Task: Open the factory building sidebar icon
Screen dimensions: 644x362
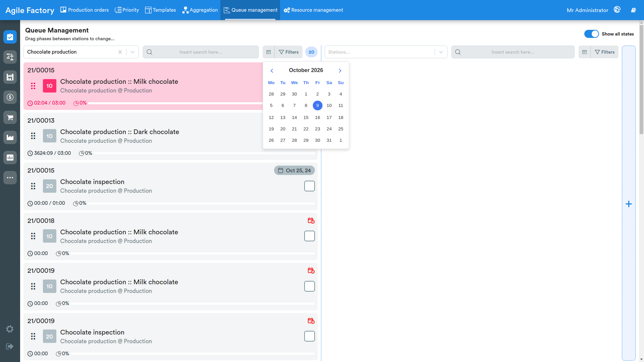Action: click(x=10, y=77)
